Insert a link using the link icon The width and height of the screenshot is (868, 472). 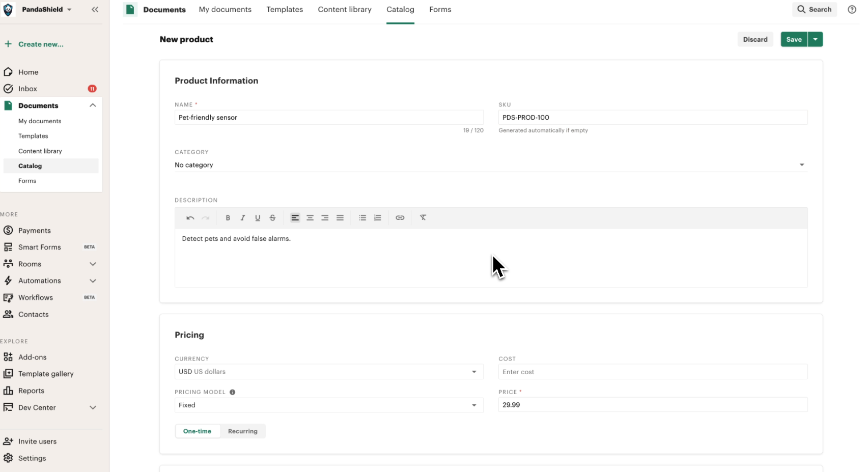click(x=400, y=218)
